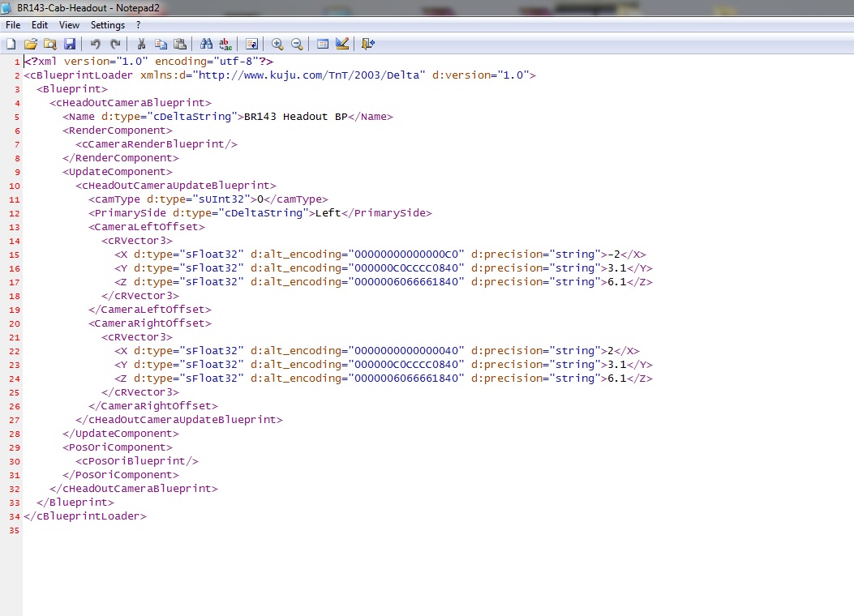Open the View menu
The image size is (854, 616).
click(69, 25)
